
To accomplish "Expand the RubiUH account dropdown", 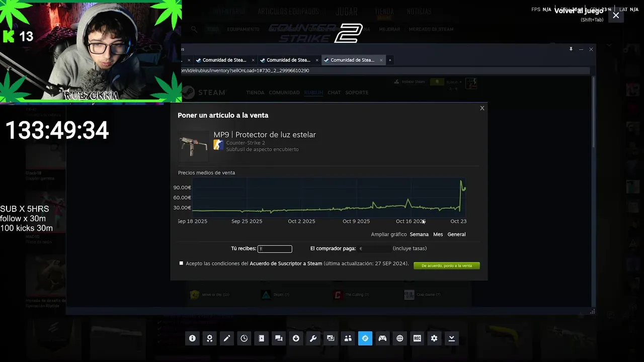I will 454,82.
